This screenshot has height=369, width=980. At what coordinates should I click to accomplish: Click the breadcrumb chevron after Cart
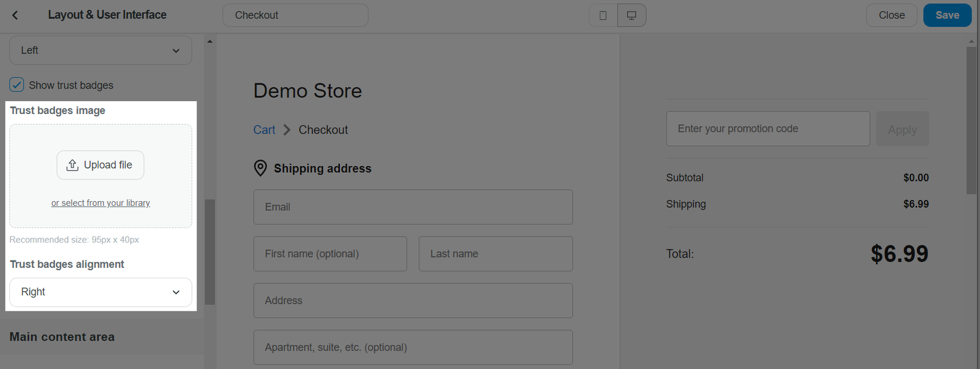[x=287, y=130]
